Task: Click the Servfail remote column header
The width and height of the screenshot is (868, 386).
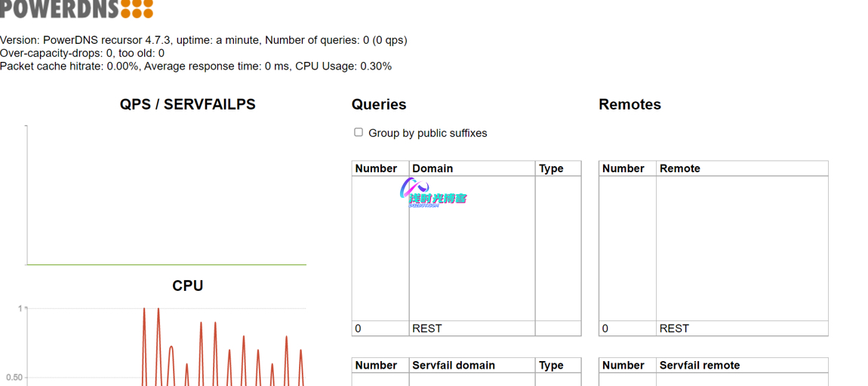Action: click(x=699, y=365)
